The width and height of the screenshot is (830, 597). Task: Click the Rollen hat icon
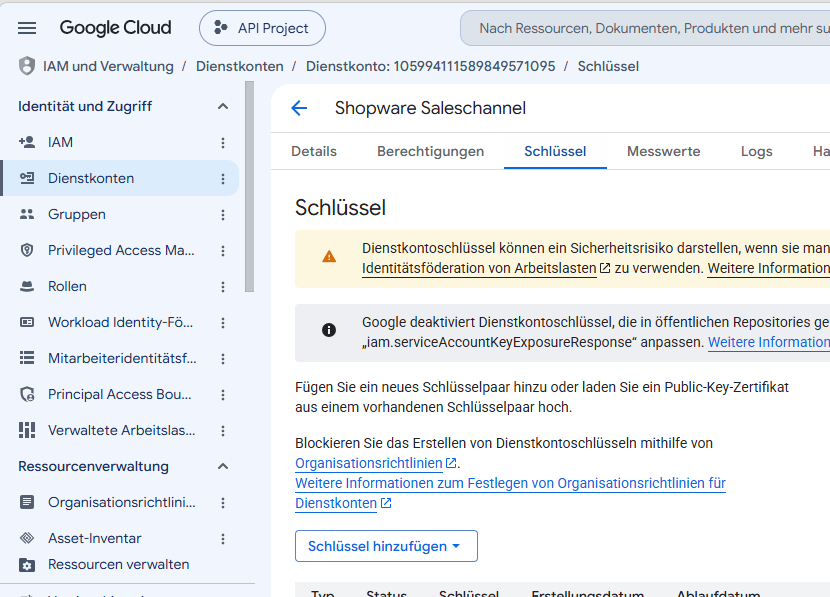27,286
